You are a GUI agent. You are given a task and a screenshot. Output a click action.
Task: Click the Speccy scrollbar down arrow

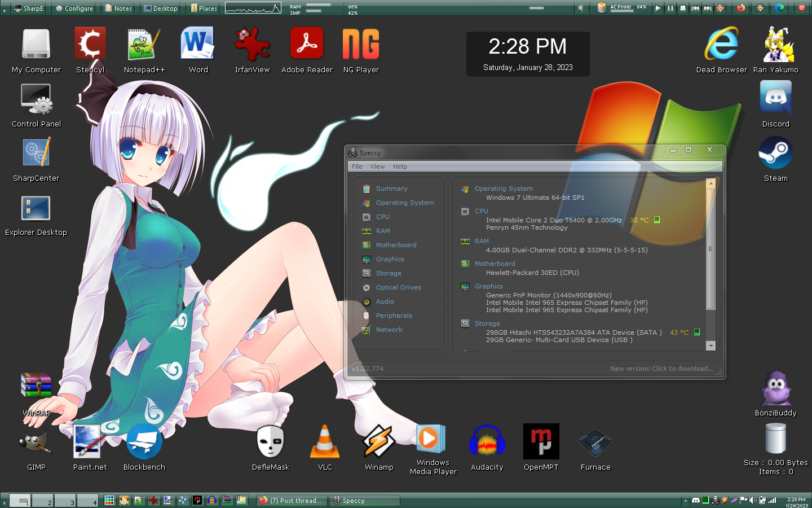[710, 345]
